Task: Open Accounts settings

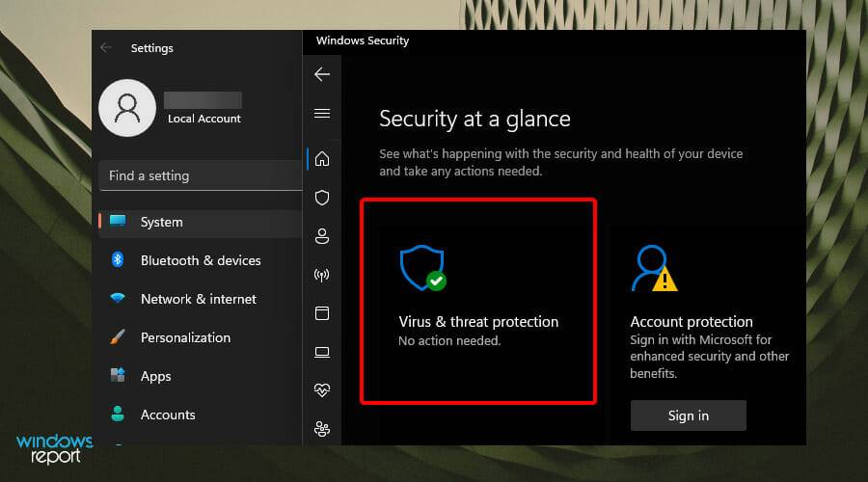Action: tap(201, 415)
